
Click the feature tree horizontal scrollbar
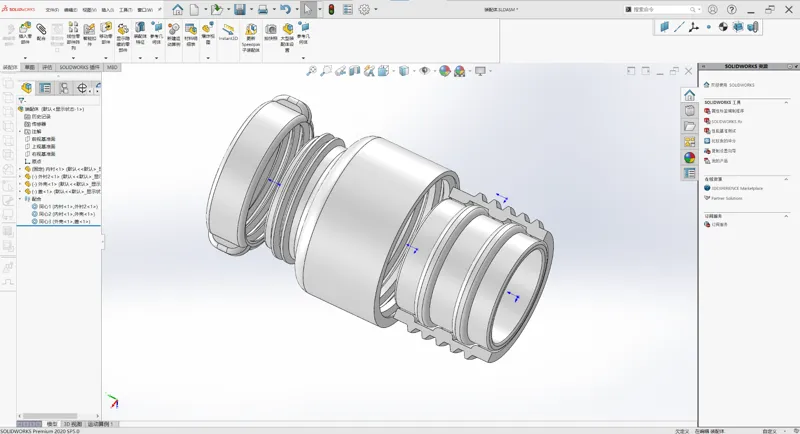click(x=50, y=416)
